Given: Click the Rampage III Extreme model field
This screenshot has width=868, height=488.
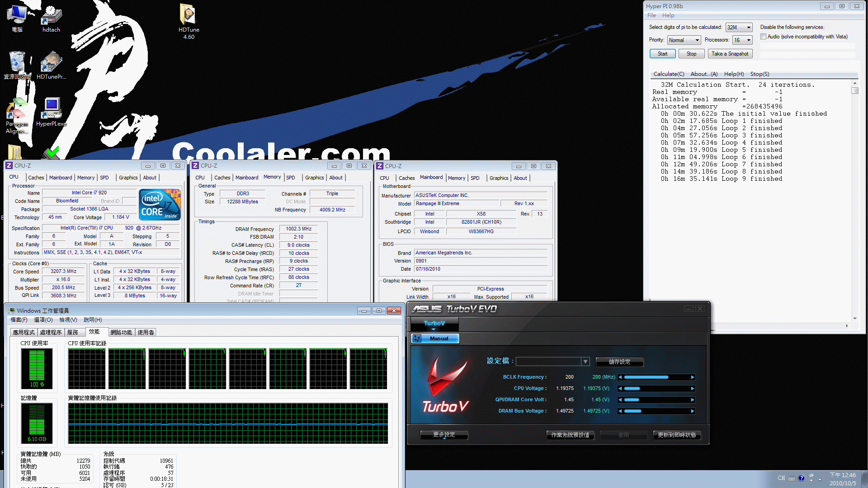Looking at the screenshot, I should 457,204.
